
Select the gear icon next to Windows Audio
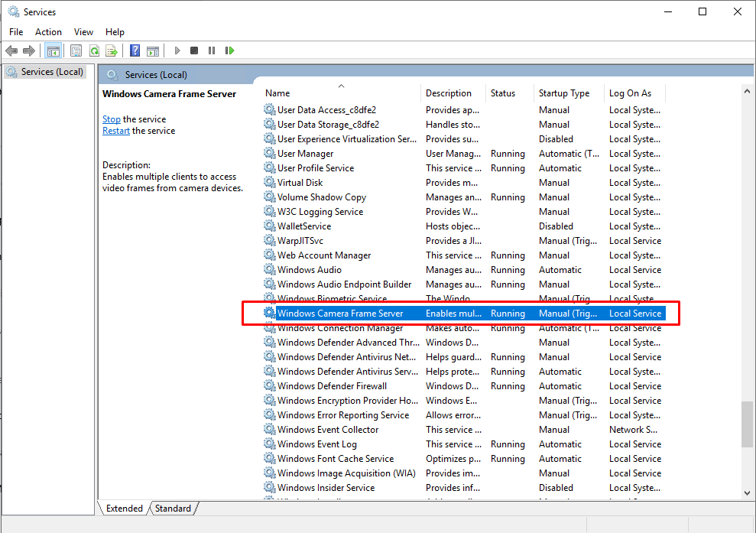point(270,270)
